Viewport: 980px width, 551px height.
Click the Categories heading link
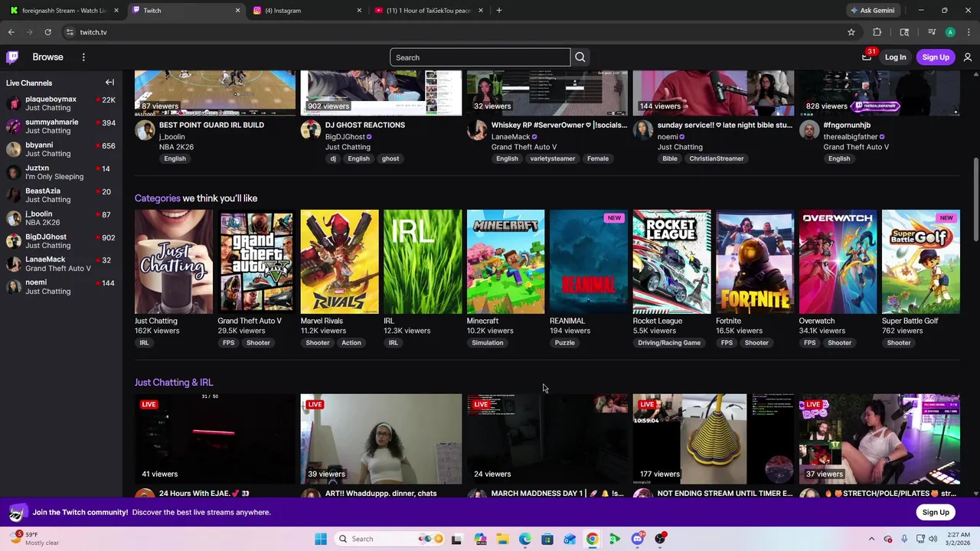(x=158, y=198)
